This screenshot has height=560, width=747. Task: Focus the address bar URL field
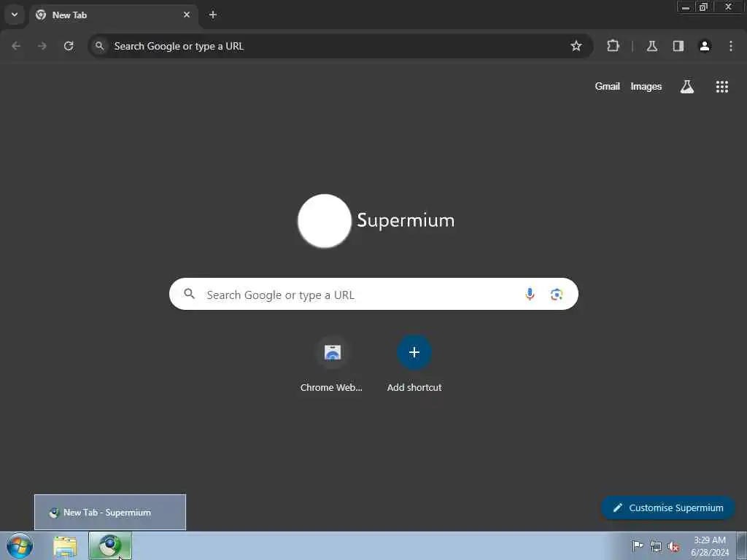pyautogui.click(x=340, y=46)
